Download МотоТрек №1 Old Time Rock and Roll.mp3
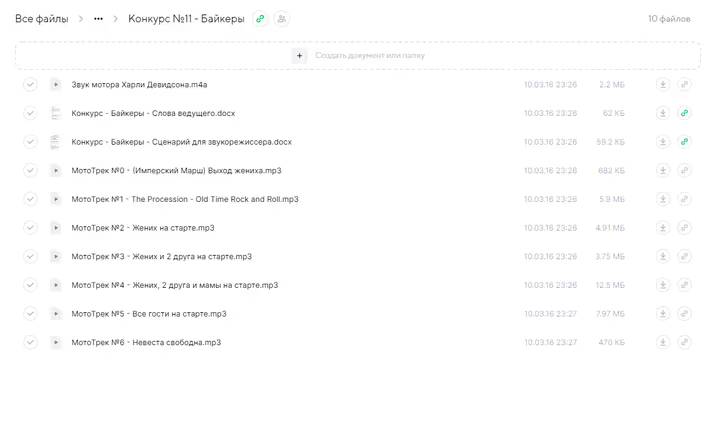 pyautogui.click(x=662, y=199)
